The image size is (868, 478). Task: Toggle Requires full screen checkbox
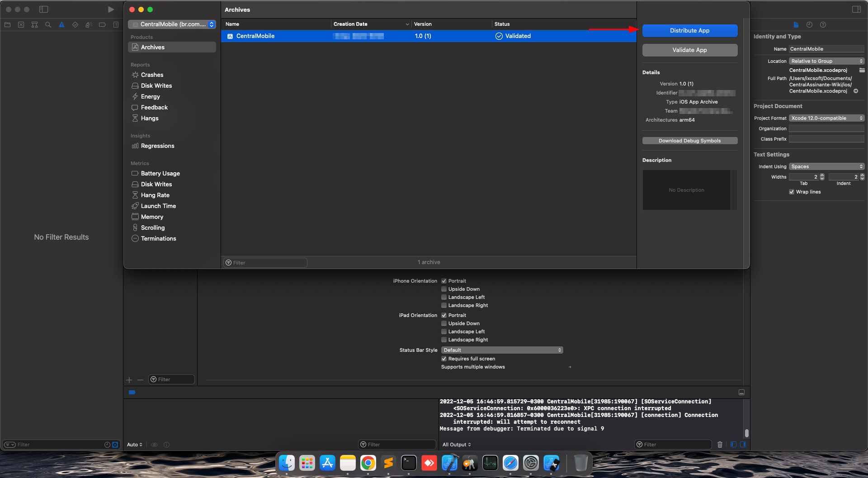tap(444, 359)
